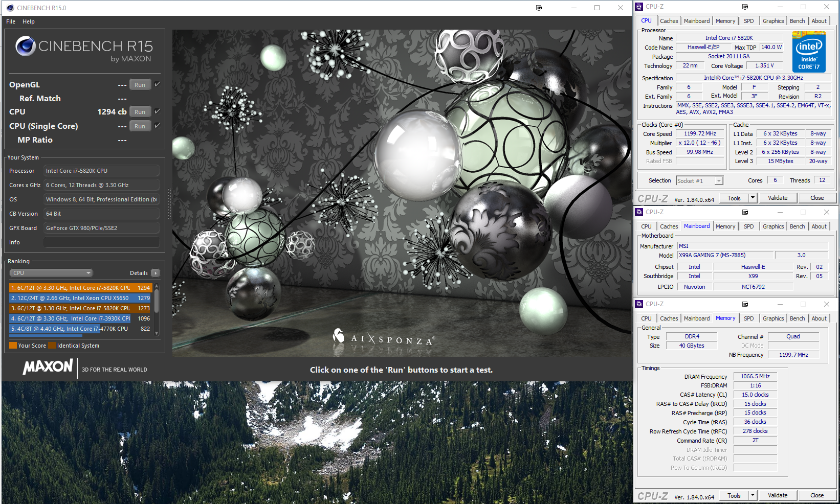Open the CPU ranking type dropdown
The image size is (840, 504).
coord(51,273)
